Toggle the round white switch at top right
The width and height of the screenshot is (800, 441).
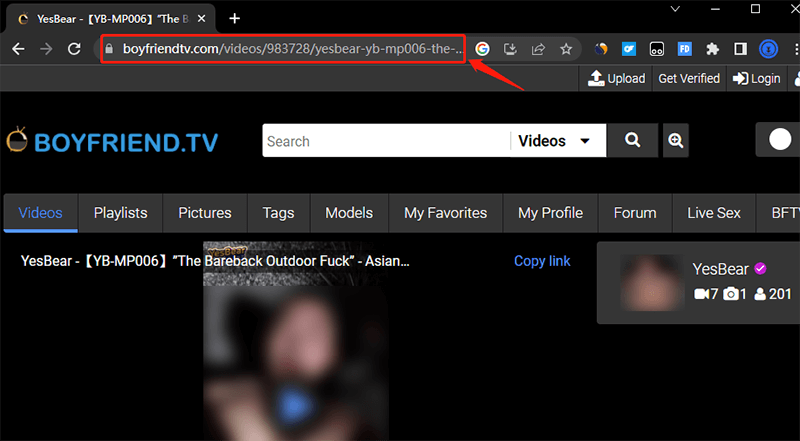pyautogui.click(x=780, y=139)
